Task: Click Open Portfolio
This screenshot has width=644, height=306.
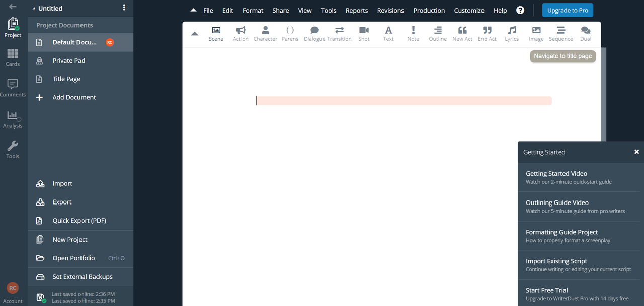Action: 80,258
